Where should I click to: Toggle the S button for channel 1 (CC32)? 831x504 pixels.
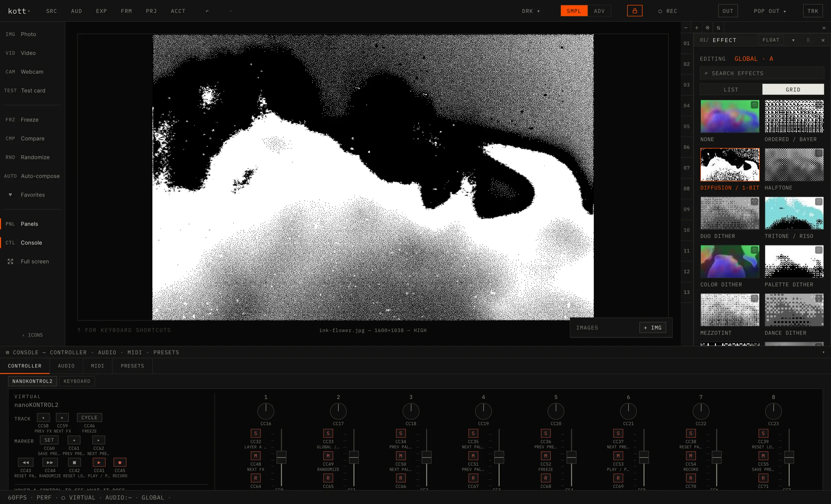256,433
